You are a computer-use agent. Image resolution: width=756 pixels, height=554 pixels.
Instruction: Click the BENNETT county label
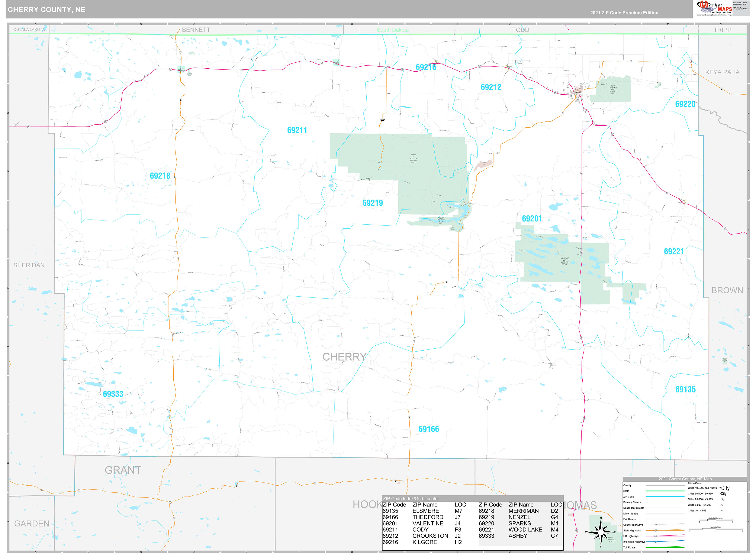196,30
